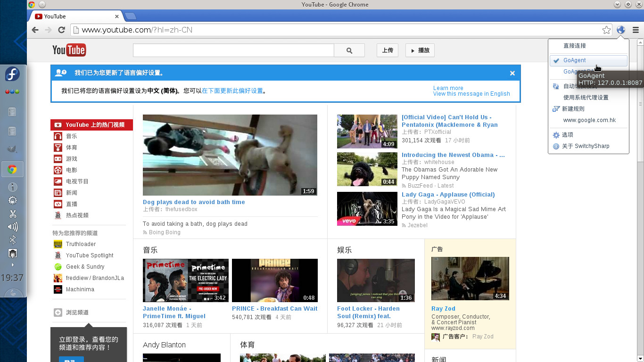644x362 pixels.
Task: Open the volume control in the dock
Action: point(13,227)
